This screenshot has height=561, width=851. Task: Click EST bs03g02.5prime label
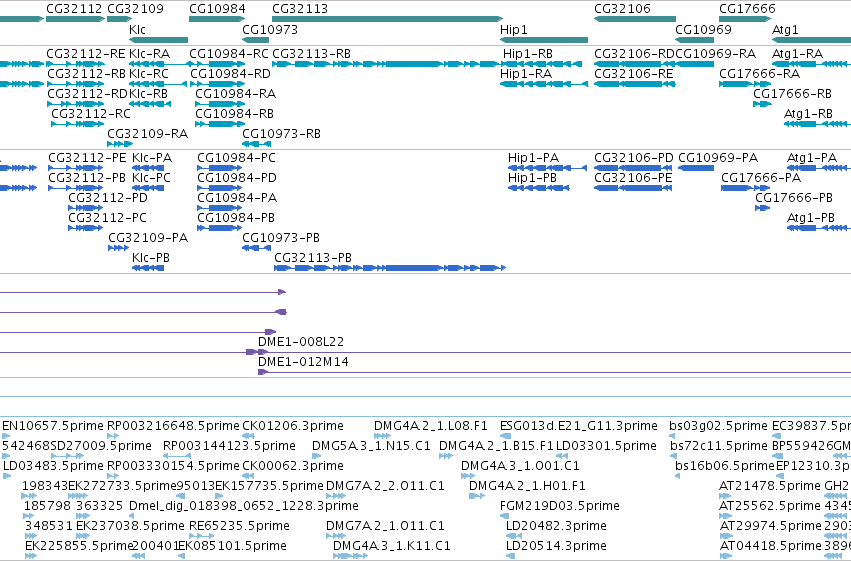pos(719,426)
